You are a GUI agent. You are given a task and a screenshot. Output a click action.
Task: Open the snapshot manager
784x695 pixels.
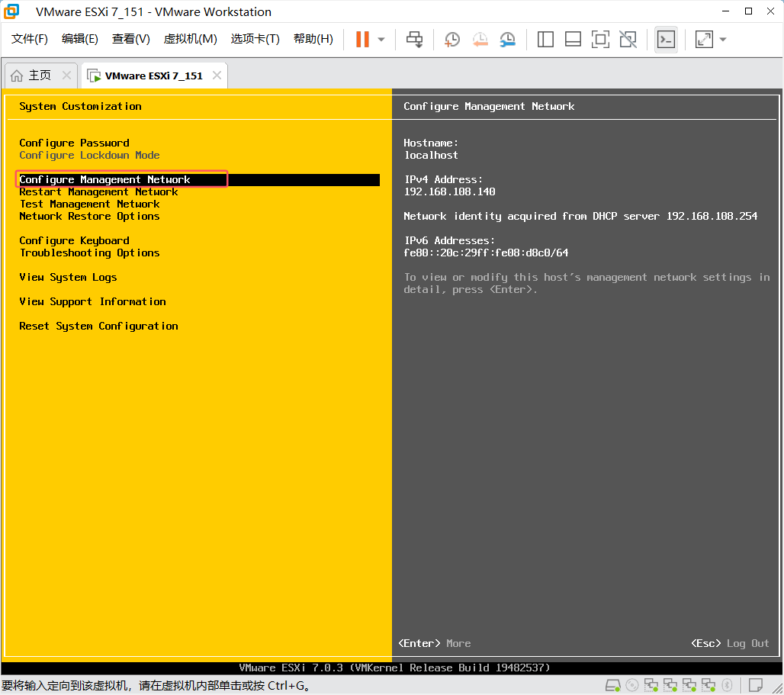(x=507, y=39)
